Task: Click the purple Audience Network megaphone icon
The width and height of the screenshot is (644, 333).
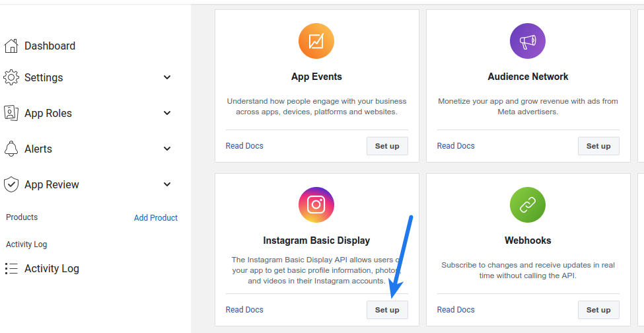Action: (528, 41)
